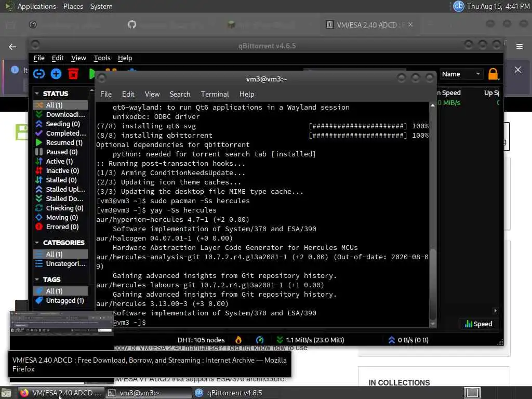532x399 pixels.
Task: Click the upload speed 0 B/s indicator
Action: coord(408,340)
